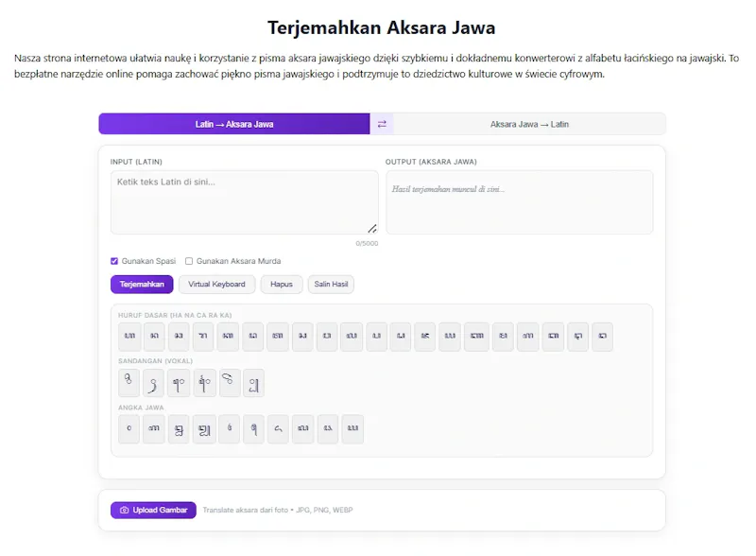Insert the Javanese letter 'da'

[x=252, y=337]
